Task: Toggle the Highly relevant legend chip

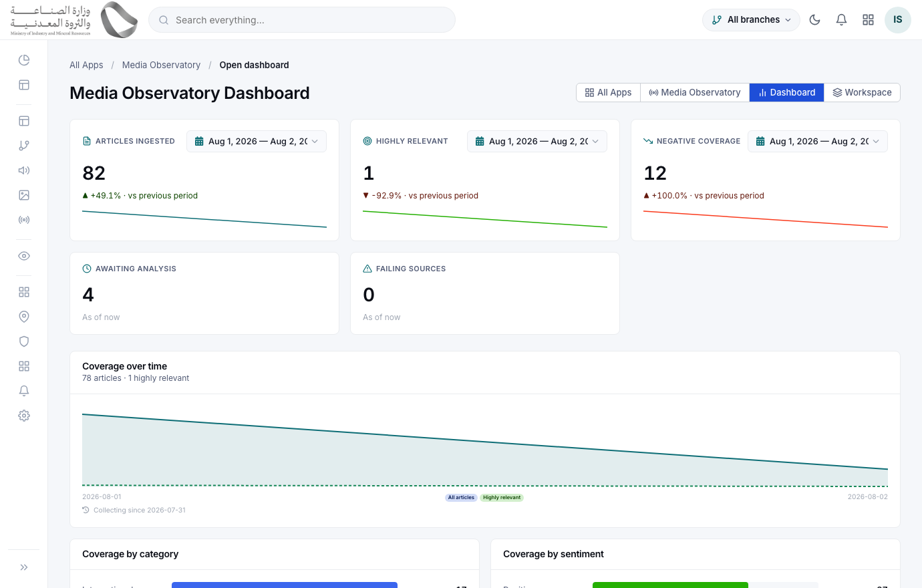Action: 502,498
